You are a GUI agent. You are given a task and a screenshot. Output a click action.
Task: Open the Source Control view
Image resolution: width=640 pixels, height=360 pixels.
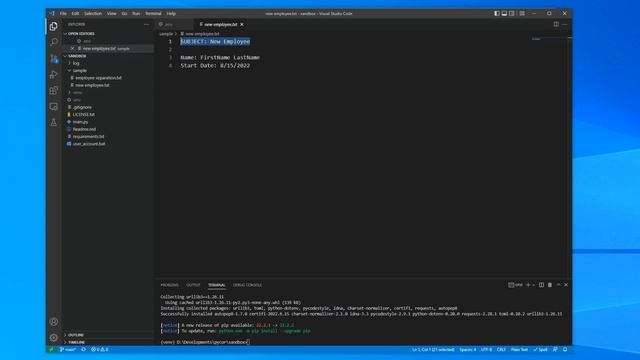(x=53, y=58)
